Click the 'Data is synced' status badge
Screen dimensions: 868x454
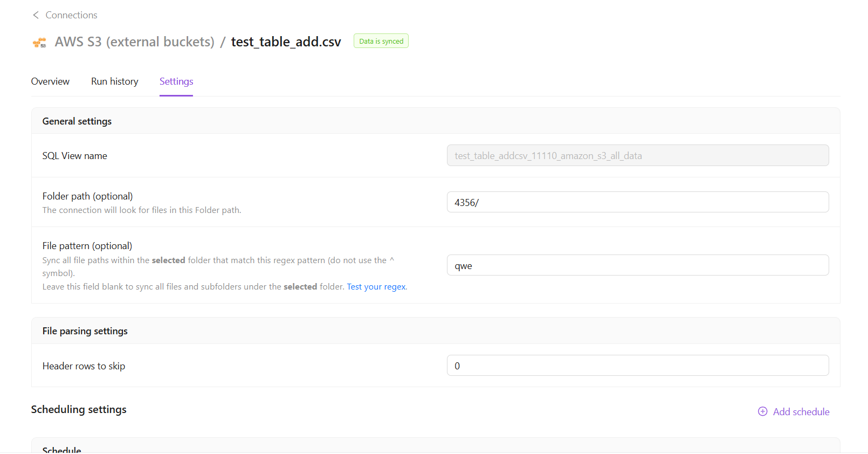(x=381, y=42)
